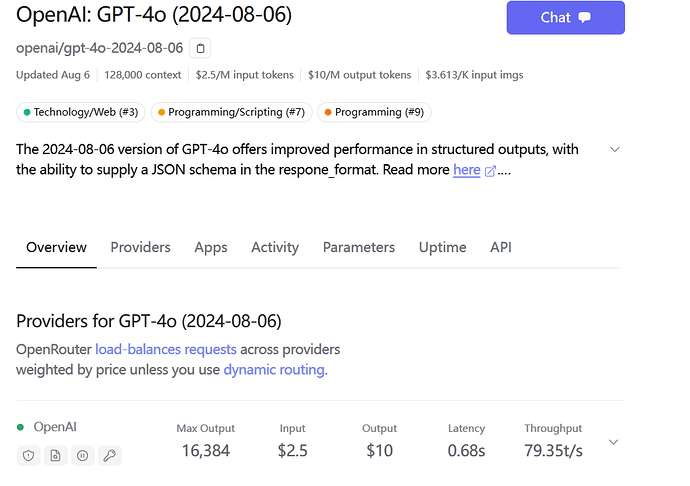Click the Input price value $2.5

[293, 451]
